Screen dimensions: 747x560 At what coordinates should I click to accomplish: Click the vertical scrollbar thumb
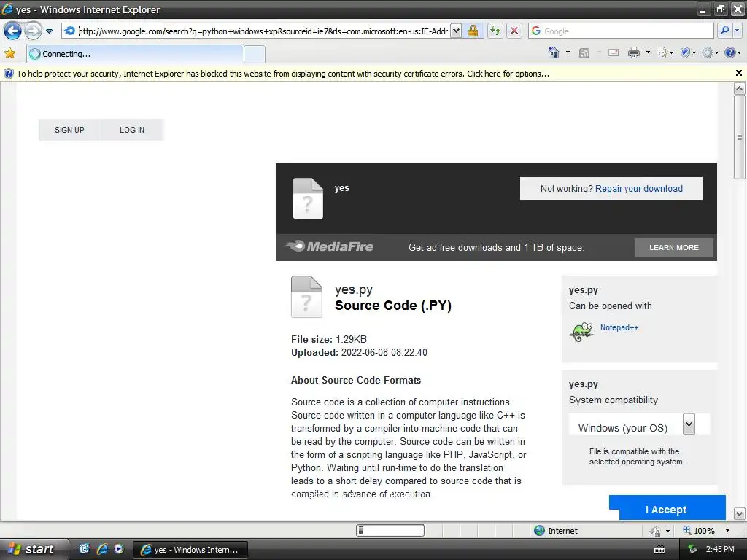[740, 137]
